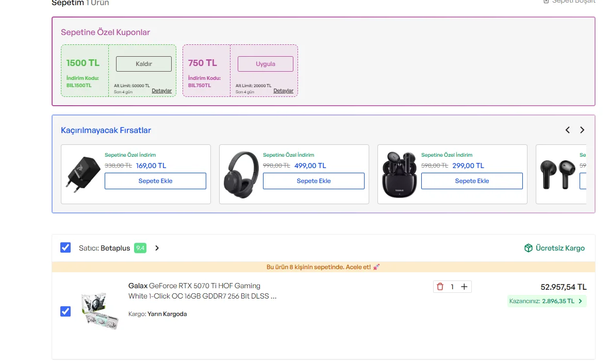Apply the 750 TL coupon with Uygula
Screen dimensions: 610x364
pos(265,64)
